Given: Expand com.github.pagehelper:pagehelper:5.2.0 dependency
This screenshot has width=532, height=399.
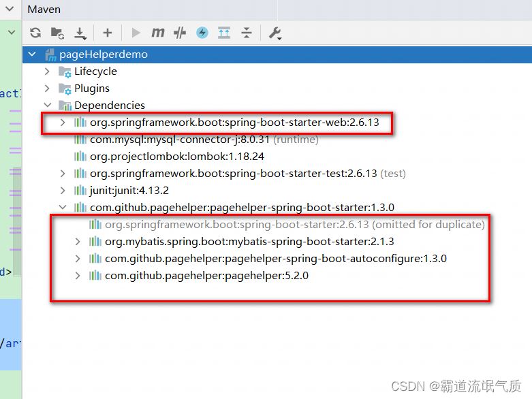Looking at the screenshot, I should coord(78,275).
